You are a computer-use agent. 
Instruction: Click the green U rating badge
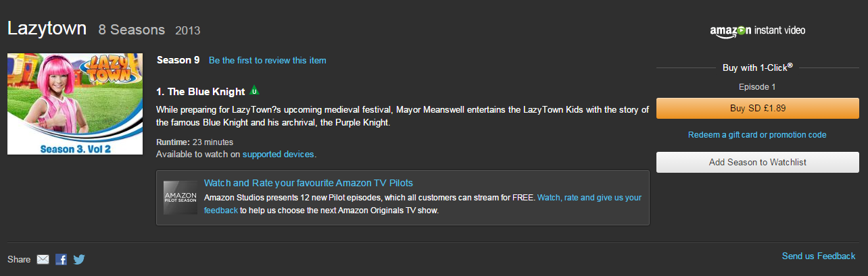(255, 90)
